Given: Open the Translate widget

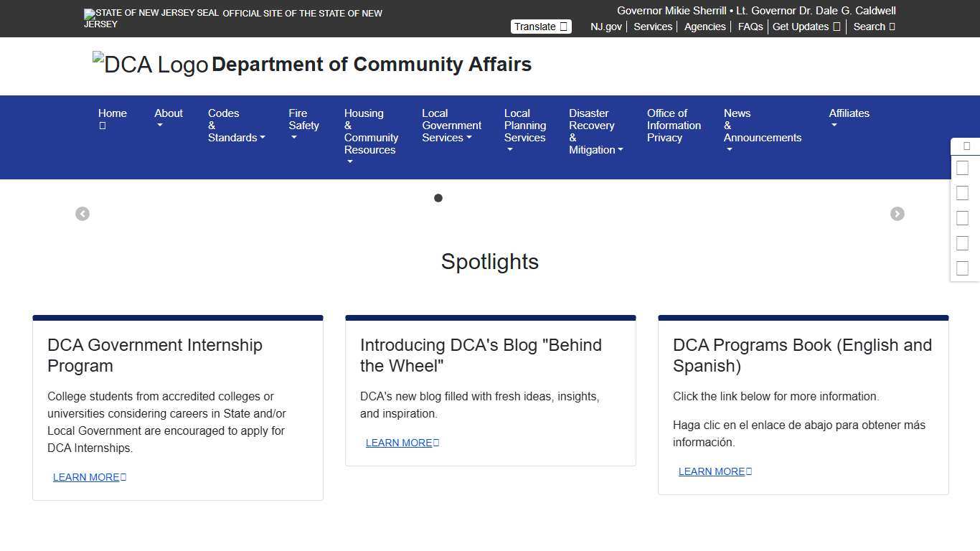Looking at the screenshot, I should [540, 26].
